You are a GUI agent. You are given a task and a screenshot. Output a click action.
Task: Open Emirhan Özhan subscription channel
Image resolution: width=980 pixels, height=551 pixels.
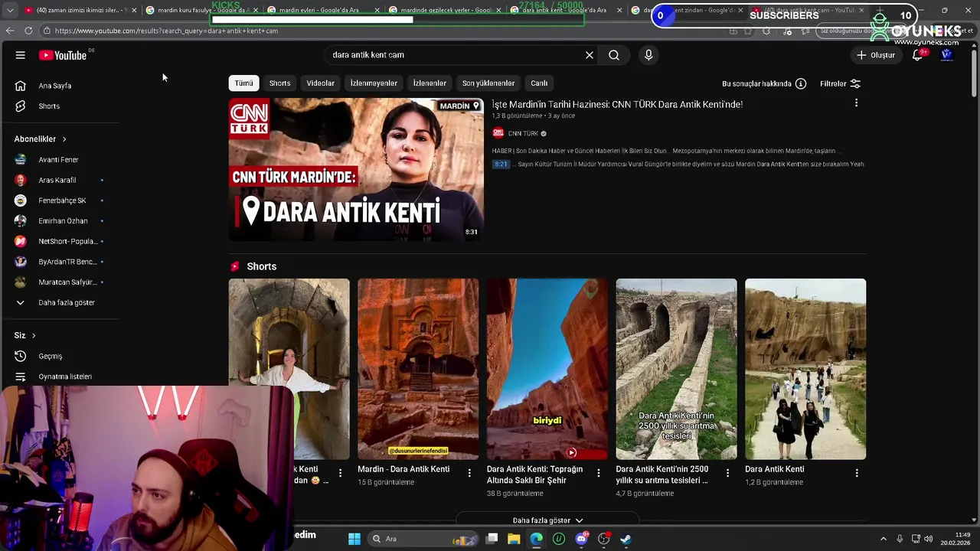(63, 221)
